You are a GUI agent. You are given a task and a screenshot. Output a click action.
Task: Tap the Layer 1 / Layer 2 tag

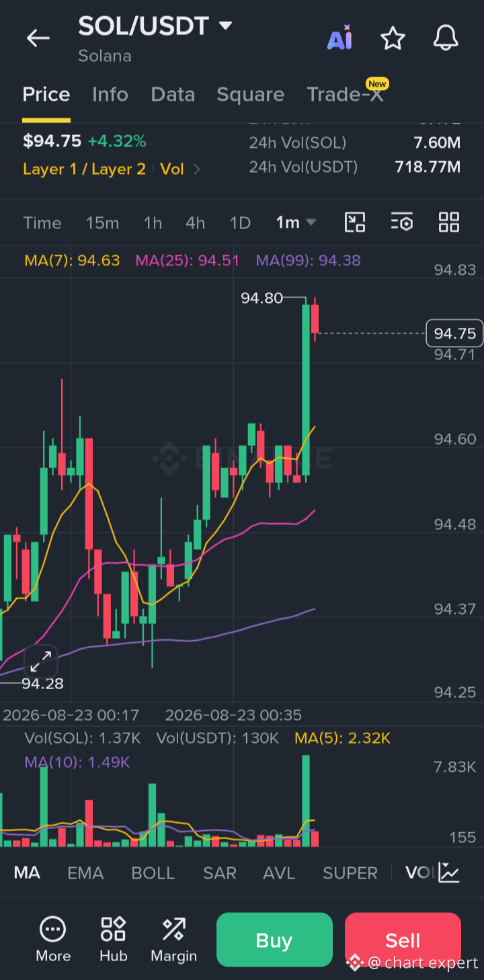(84, 169)
